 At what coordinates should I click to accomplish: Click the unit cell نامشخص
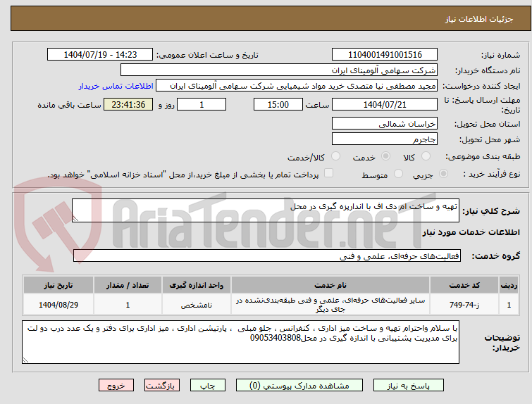197,305
